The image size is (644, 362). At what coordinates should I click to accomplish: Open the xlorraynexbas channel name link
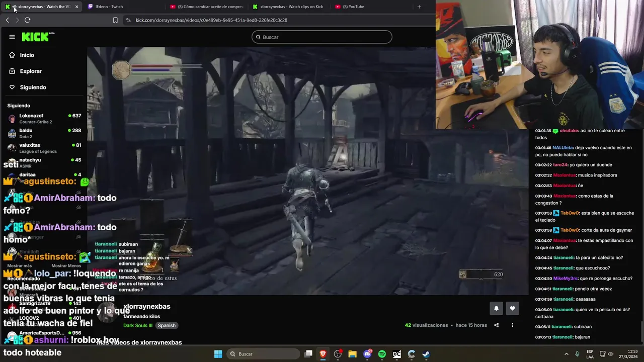click(146, 306)
